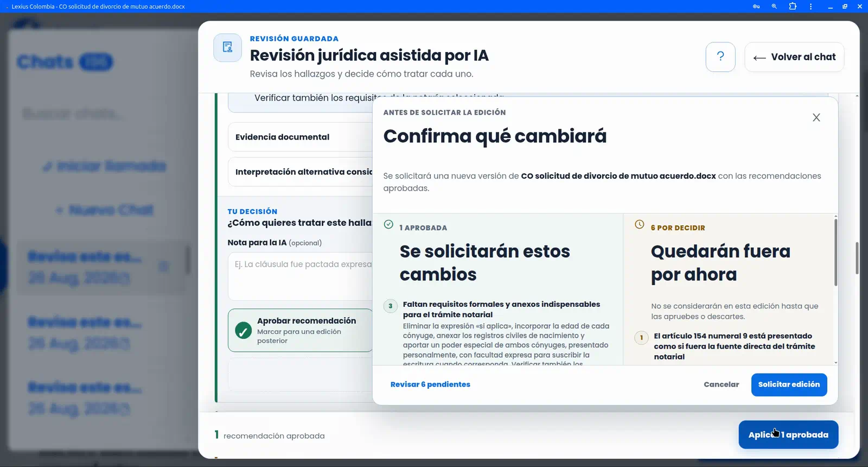The width and height of the screenshot is (868, 467).
Task: Click the dialog's inner scrollbar
Action: (835, 253)
